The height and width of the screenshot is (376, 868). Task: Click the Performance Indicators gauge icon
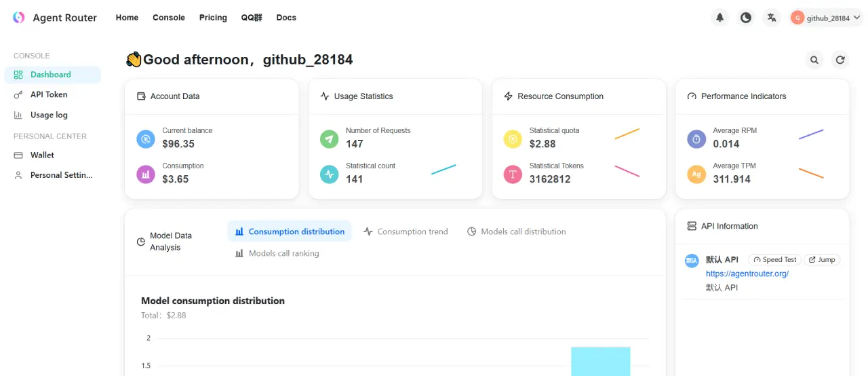[x=692, y=96]
